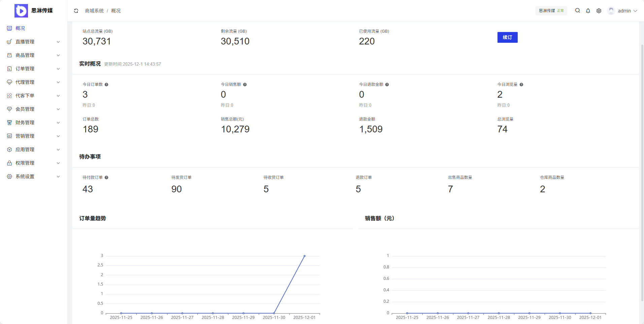Click help icon next to 今日订单数
The height and width of the screenshot is (324, 644).
(106, 85)
